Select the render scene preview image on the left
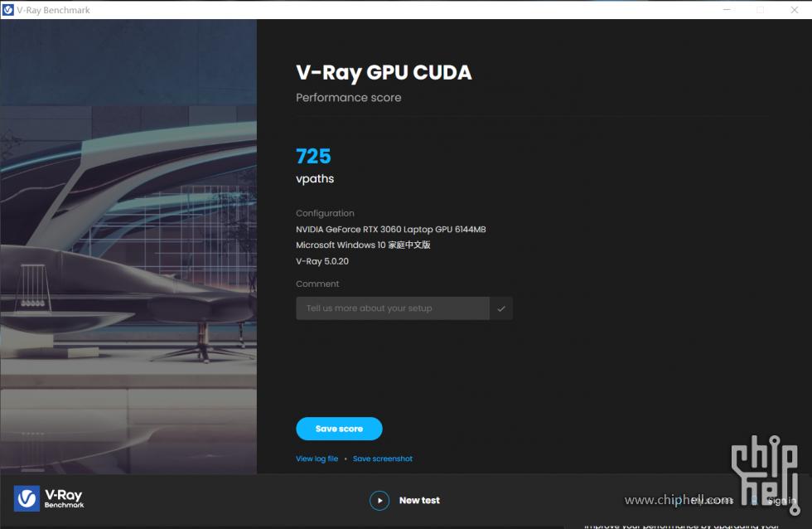Viewport: 812px width, 529px height. 128,249
